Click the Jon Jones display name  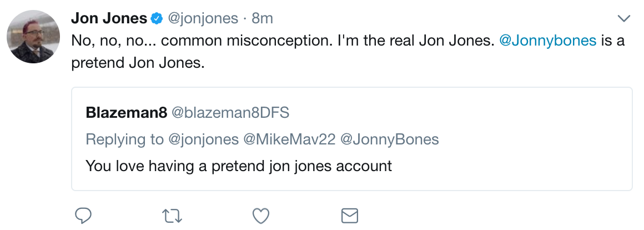tap(109, 18)
